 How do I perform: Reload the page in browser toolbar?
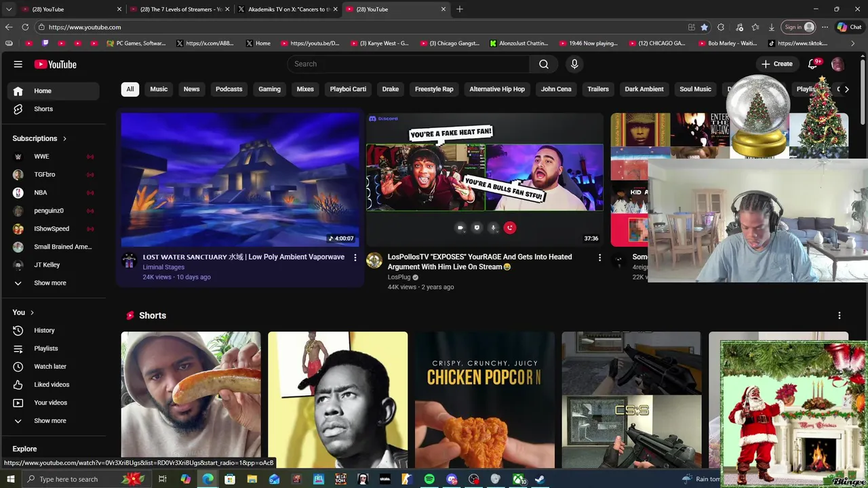(x=25, y=27)
